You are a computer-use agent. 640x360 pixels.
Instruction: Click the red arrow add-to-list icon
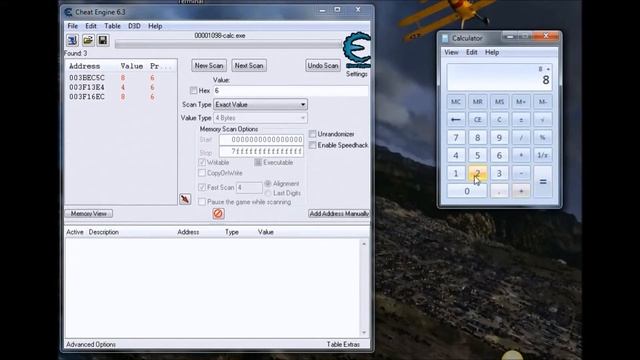click(185, 199)
